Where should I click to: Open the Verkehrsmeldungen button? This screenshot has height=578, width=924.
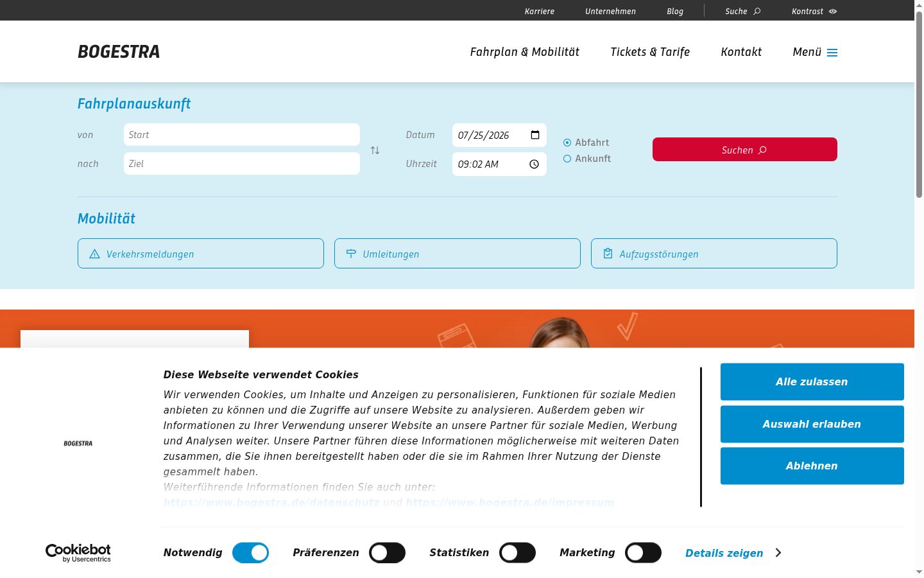(x=201, y=254)
